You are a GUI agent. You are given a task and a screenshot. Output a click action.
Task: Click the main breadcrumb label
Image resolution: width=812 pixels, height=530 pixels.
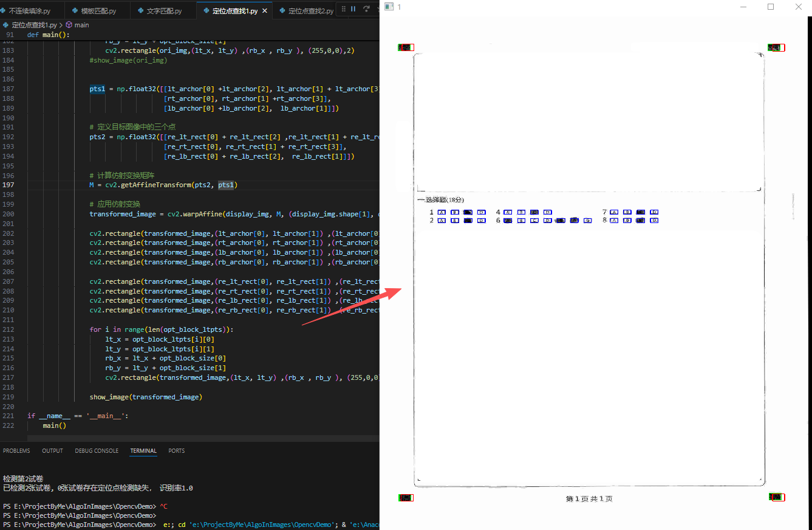82,25
